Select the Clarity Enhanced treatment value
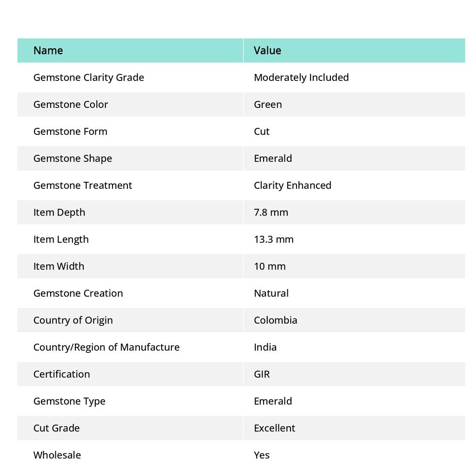This screenshot has width=476, height=476. pyautogui.click(x=292, y=185)
